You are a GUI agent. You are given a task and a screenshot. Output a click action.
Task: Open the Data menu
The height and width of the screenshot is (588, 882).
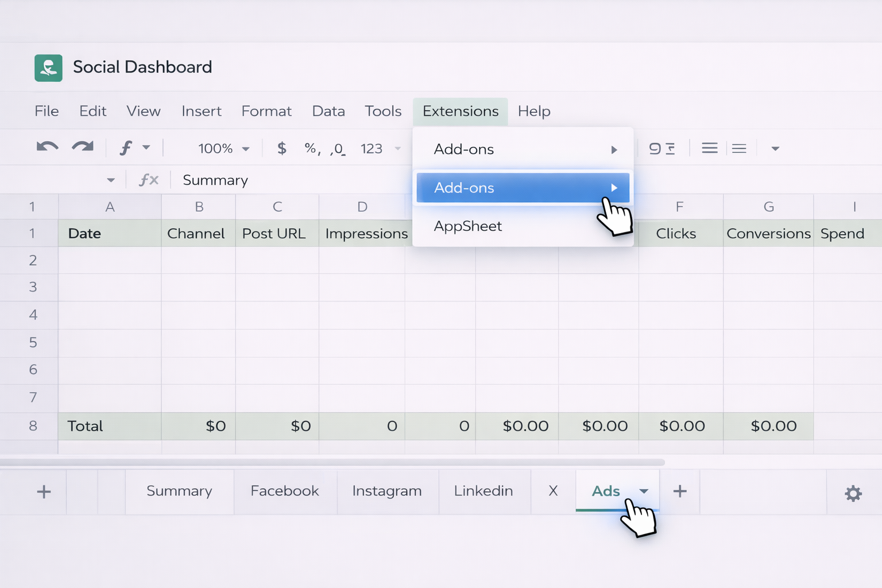click(x=328, y=111)
